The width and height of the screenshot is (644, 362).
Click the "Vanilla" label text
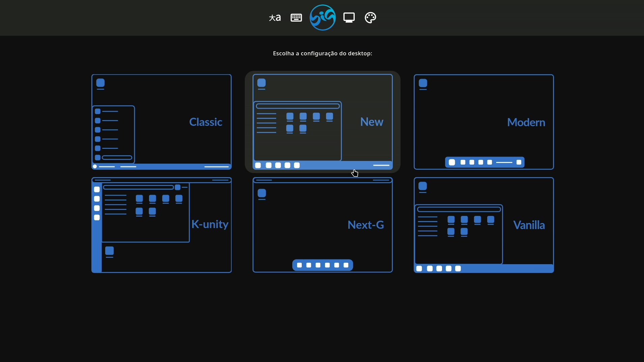coord(529,225)
